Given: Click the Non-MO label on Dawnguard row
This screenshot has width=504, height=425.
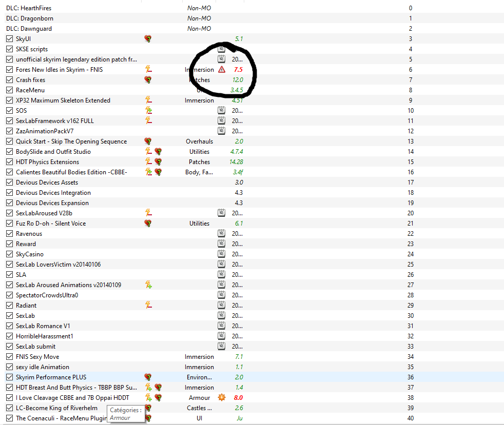Looking at the screenshot, I should [x=199, y=29].
